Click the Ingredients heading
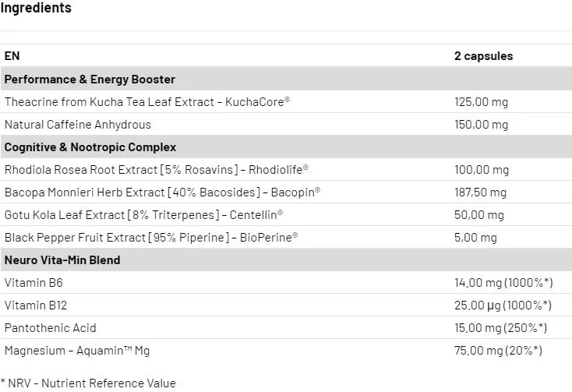572x392 pixels. [x=36, y=8]
